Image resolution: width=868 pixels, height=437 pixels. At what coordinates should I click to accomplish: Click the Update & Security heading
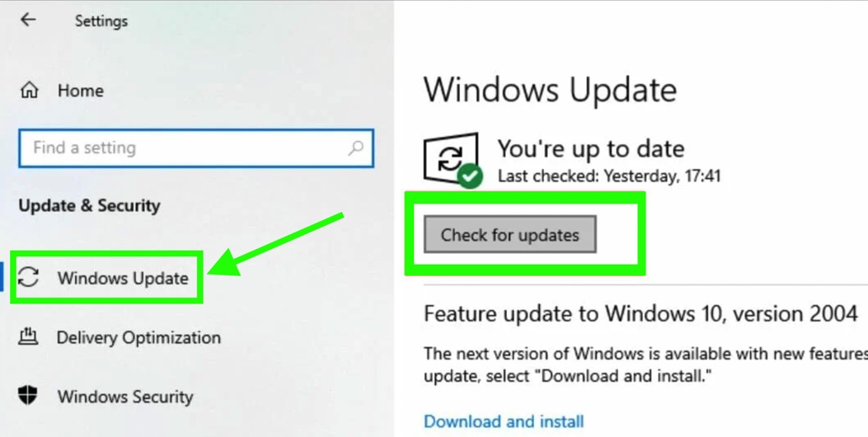coord(90,205)
